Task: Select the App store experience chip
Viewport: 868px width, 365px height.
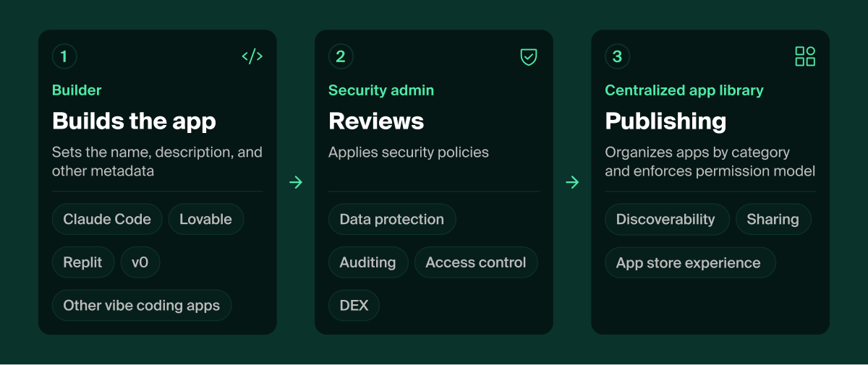Action: coord(689,262)
